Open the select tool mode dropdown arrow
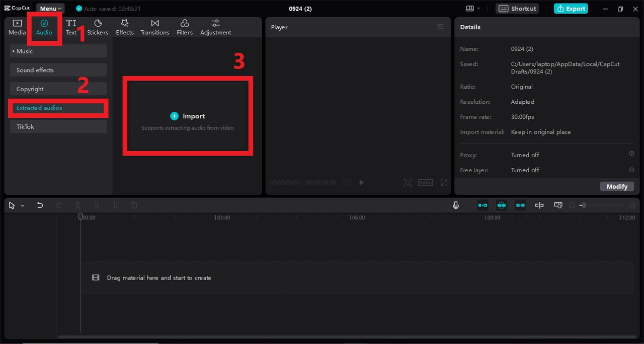The width and height of the screenshot is (644, 344). (23, 206)
